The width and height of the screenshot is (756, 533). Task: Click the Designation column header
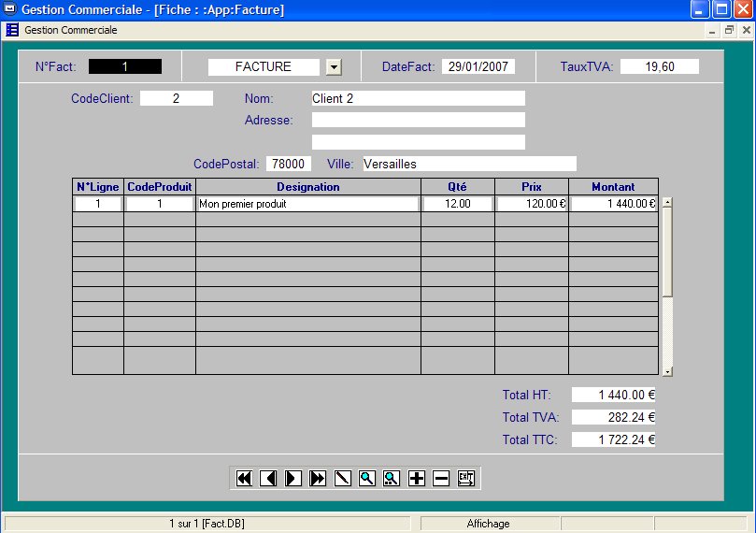(308, 187)
